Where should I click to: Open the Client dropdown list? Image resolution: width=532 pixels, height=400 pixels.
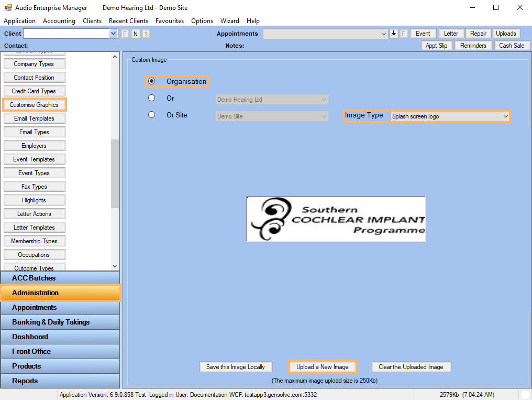click(113, 33)
